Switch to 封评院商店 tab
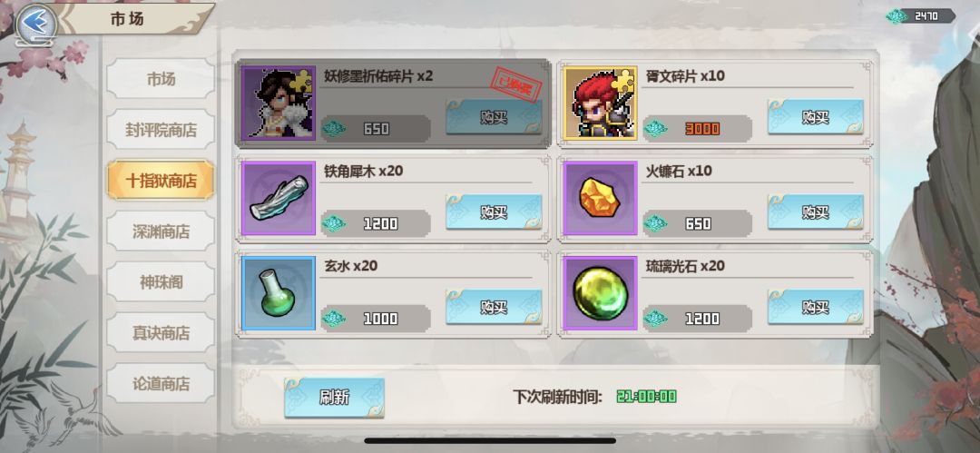 [x=161, y=130]
